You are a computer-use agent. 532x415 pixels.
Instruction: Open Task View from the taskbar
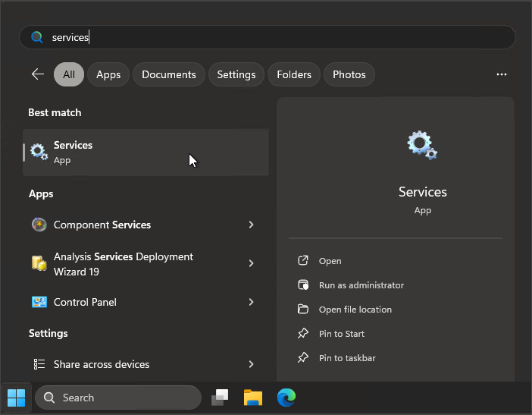tap(220, 398)
